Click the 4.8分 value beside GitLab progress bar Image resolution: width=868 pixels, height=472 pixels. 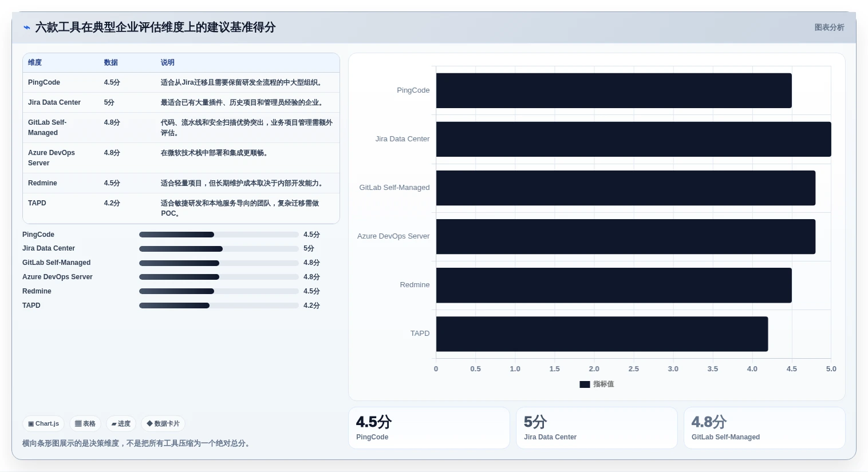(x=311, y=263)
